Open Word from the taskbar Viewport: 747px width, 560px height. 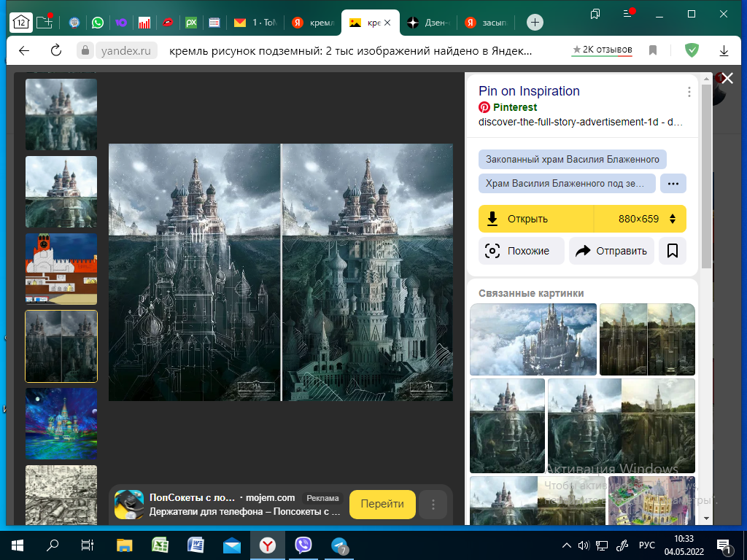coord(196,545)
